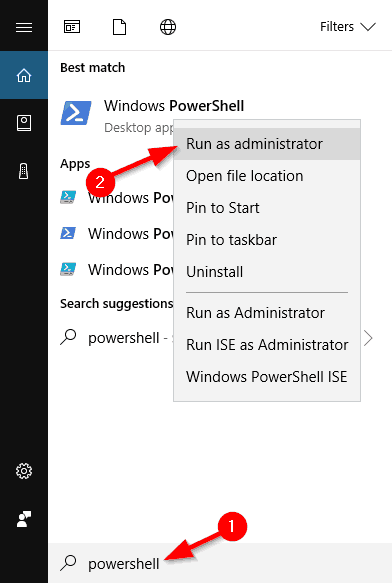This screenshot has height=583, width=392.
Task: Open the Notebook icon in sidebar
Action: point(24,123)
